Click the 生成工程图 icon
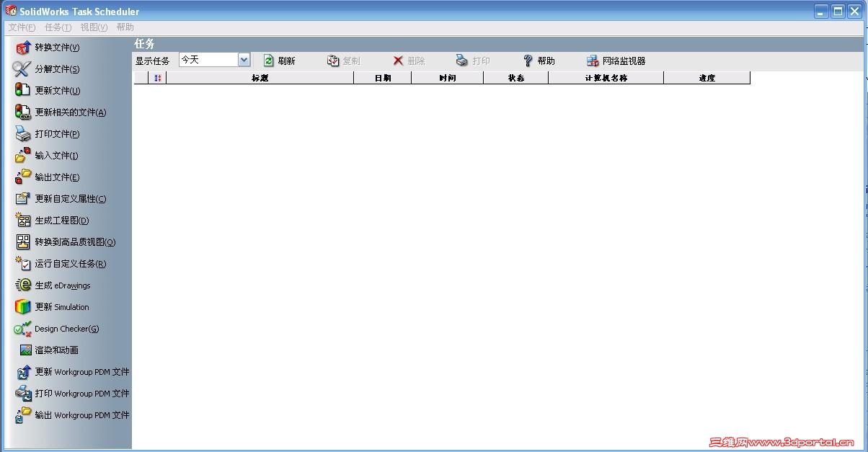 point(23,221)
